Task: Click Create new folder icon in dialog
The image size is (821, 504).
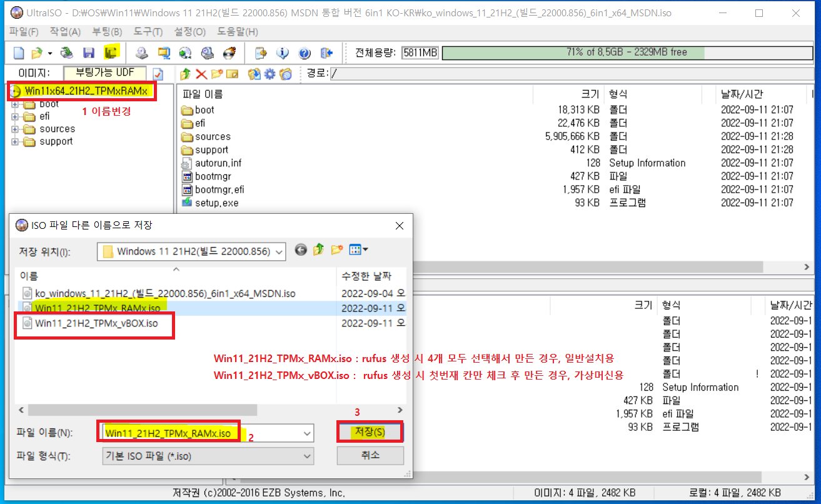Action: [337, 250]
